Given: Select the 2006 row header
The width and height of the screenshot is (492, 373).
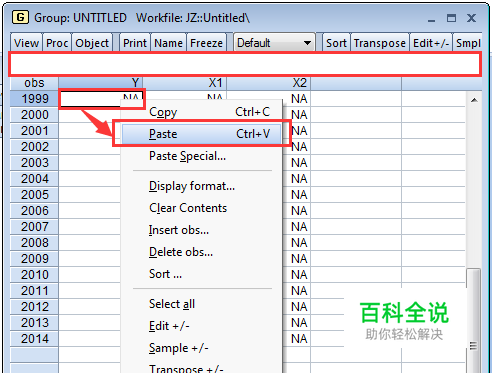Looking at the screenshot, I should tap(34, 211).
